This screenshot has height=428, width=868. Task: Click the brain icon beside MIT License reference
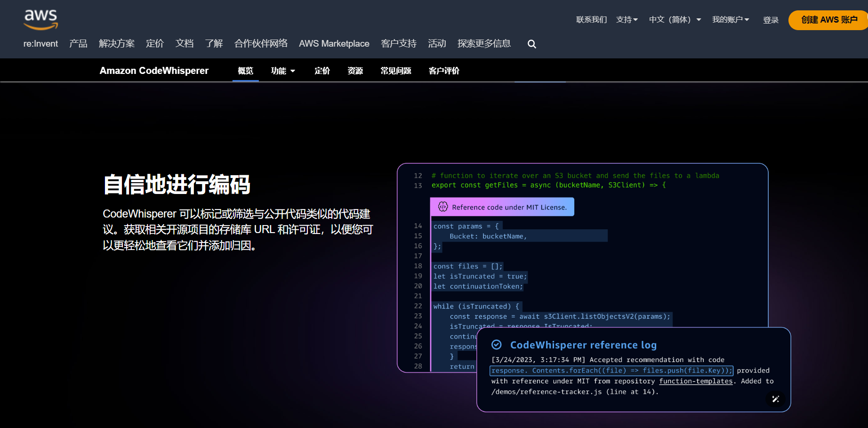pyautogui.click(x=443, y=207)
